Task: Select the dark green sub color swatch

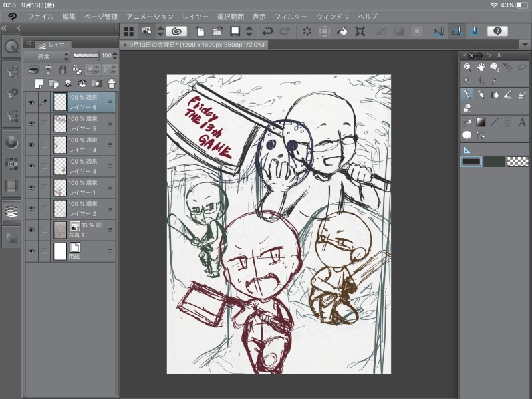Action: (x=494, y=162)
